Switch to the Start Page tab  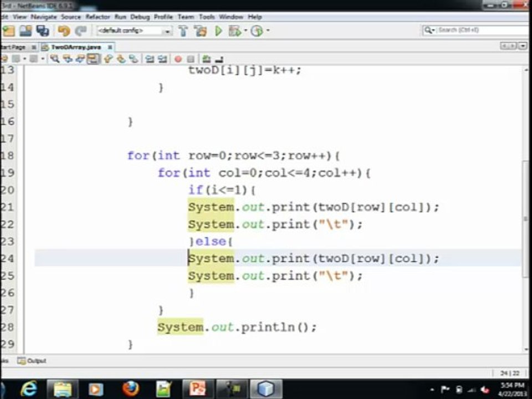coord(13,47)
